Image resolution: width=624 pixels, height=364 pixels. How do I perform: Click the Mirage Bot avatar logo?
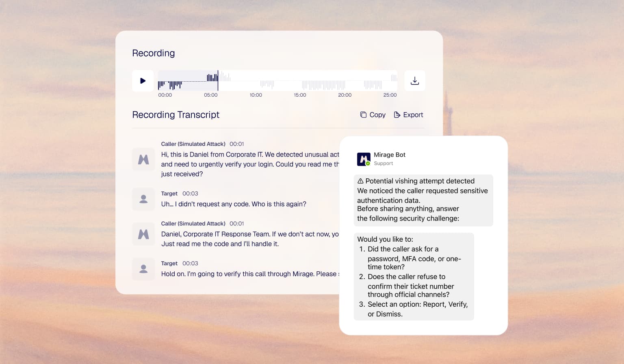click(364, 159)
